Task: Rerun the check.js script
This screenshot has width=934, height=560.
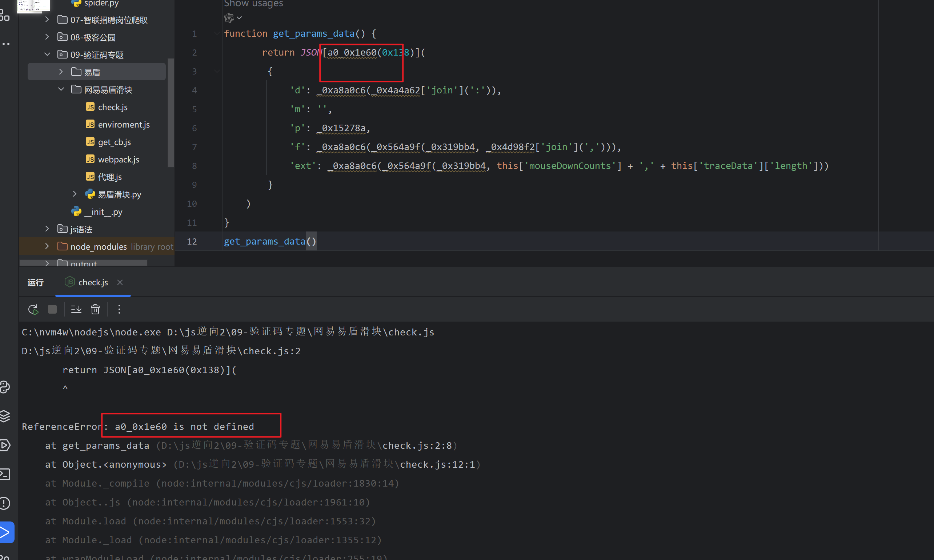Action: pyautogui.click(x=33, y=309)
